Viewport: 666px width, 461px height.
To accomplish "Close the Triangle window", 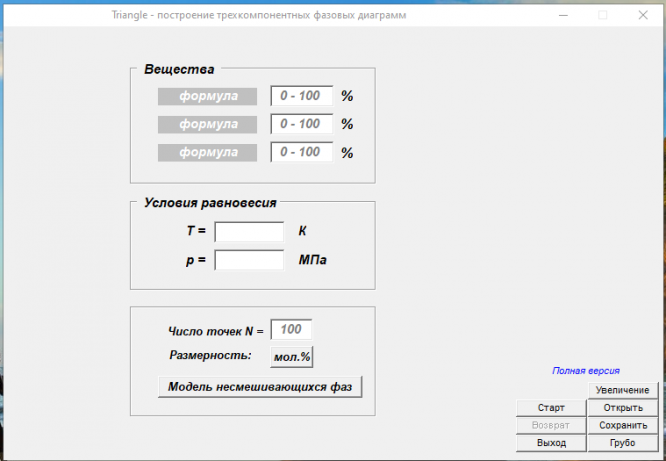I will tap(643, 15).
